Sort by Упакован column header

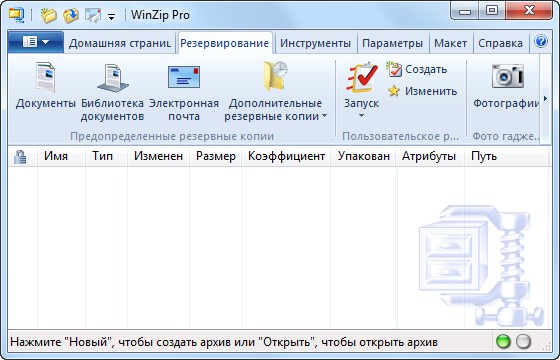coord(364,156)
